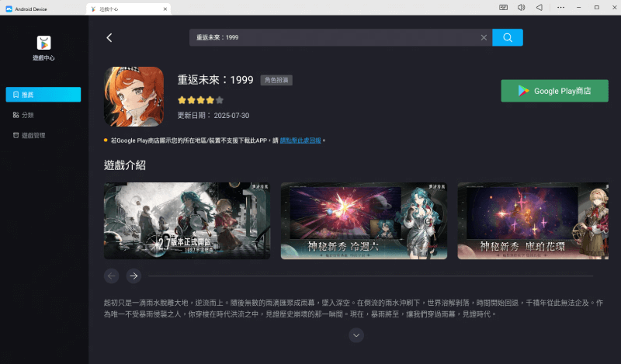Click the 遊戲介紹 heading
621x364 pixels.
[125, 165]
